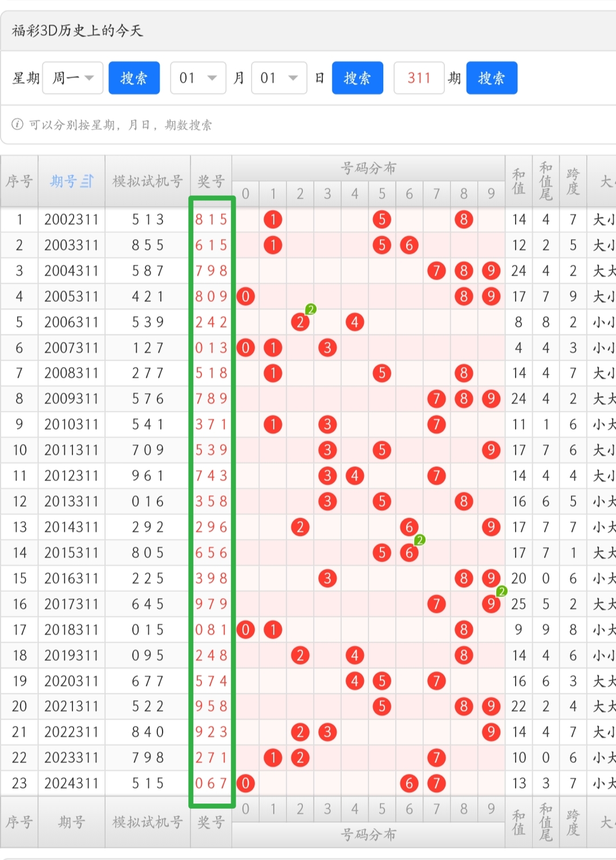Click the red 3 ball in row 2016311

coord(327,579)
